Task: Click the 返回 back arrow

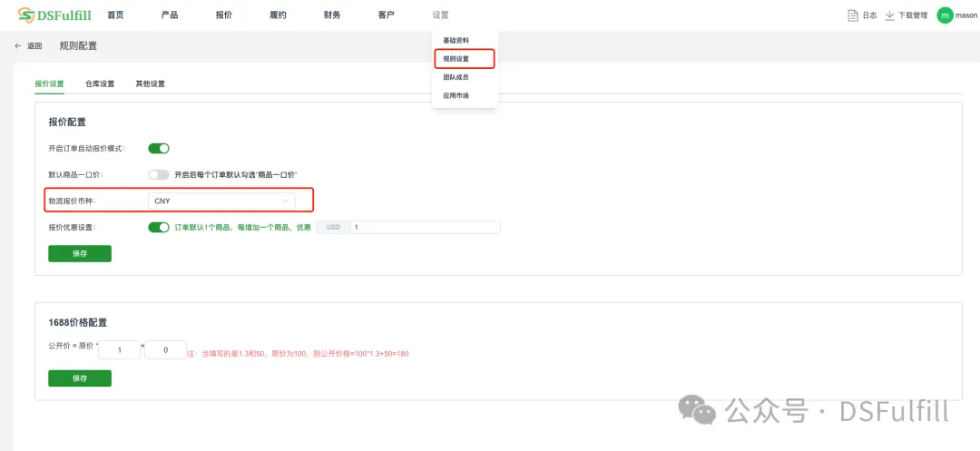Action: 18,45
